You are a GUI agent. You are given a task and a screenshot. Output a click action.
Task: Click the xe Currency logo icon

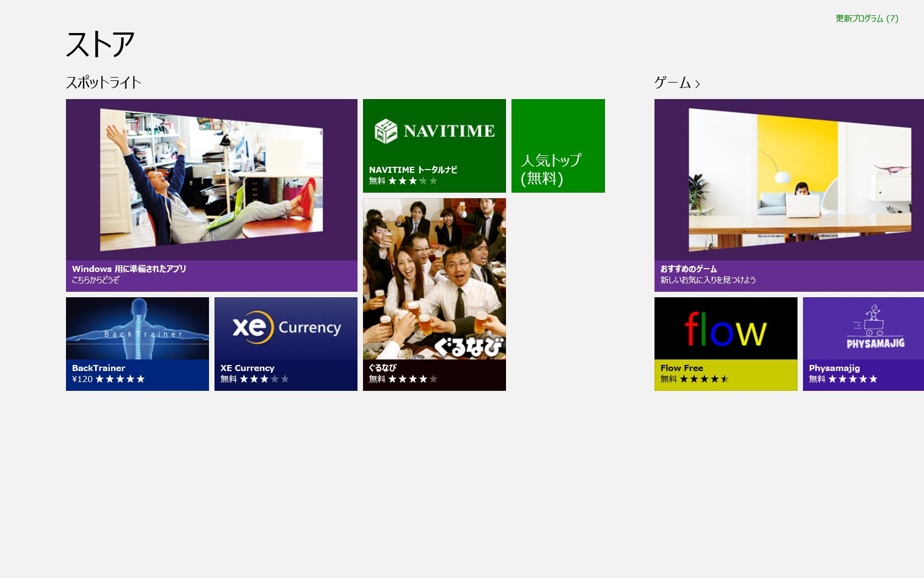click(x=287, y=328)
